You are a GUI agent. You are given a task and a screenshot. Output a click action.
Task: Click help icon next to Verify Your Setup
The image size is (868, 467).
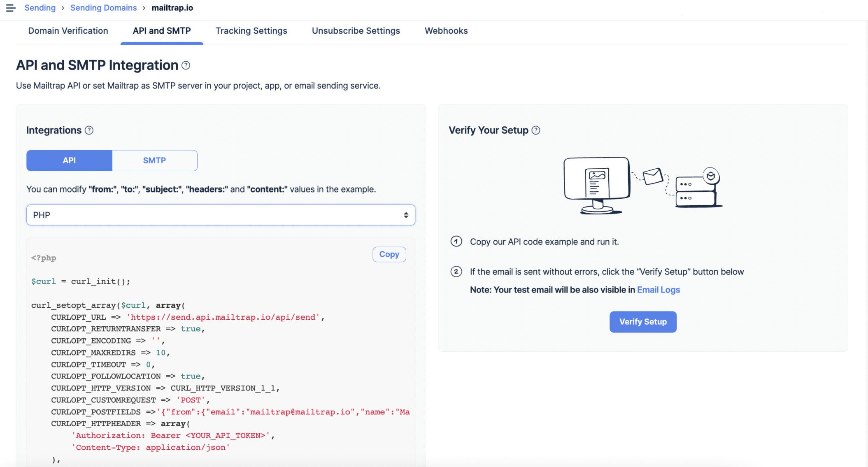pyautogui.click(x=536, y=130)
